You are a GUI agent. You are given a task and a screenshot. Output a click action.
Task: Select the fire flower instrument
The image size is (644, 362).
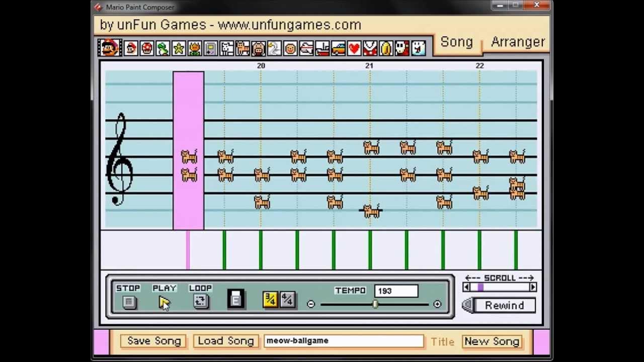click(x=195, y=48)
